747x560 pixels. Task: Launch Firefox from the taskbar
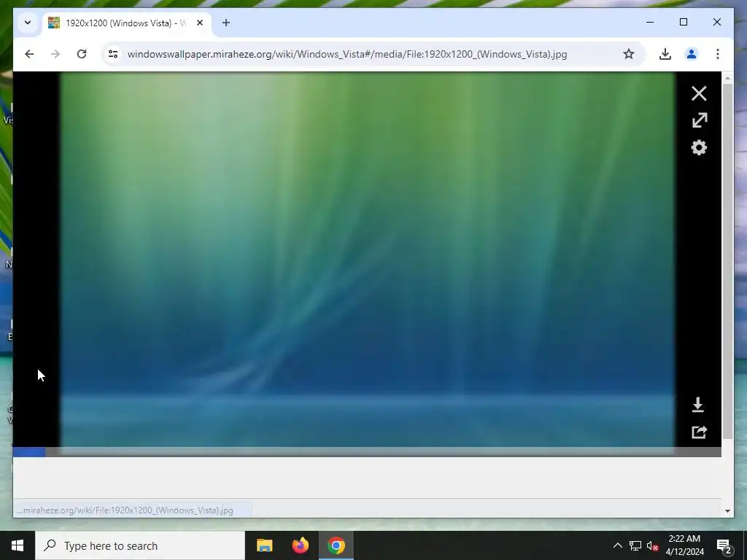click(300, 545)
